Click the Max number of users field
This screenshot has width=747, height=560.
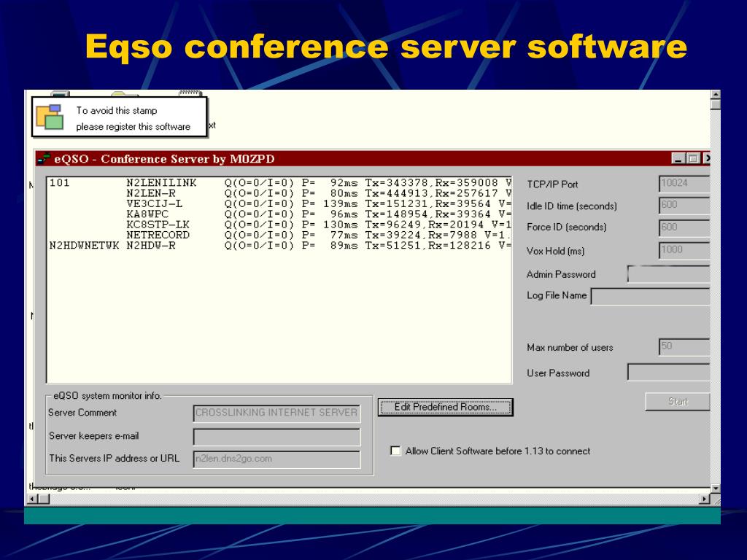click(x=684, y=346)
